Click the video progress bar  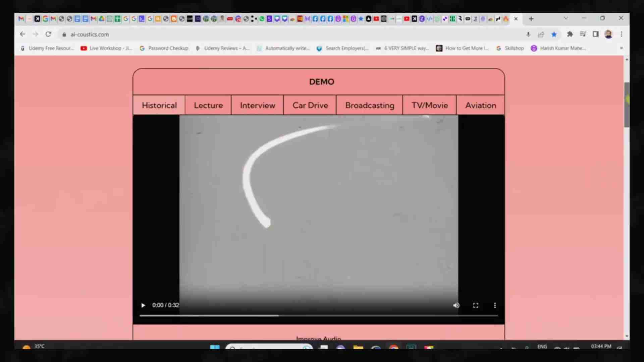[319, 315]
